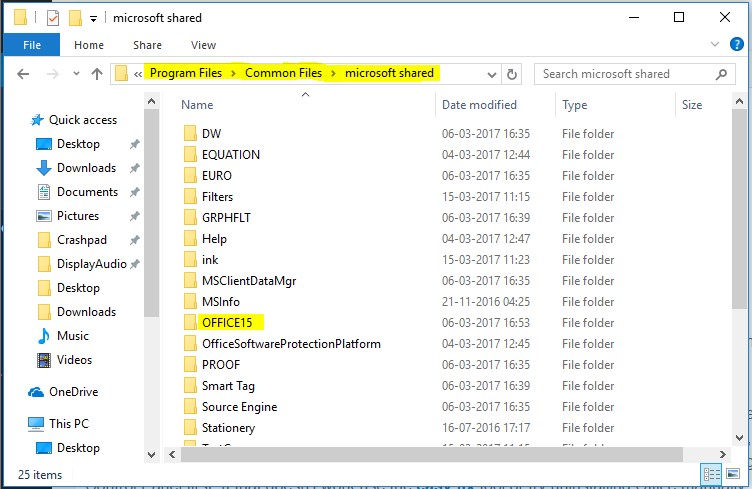Screen dimensions: 752x489
Task: Switch to the View ribbon tab
Action: tap(203, 45)
